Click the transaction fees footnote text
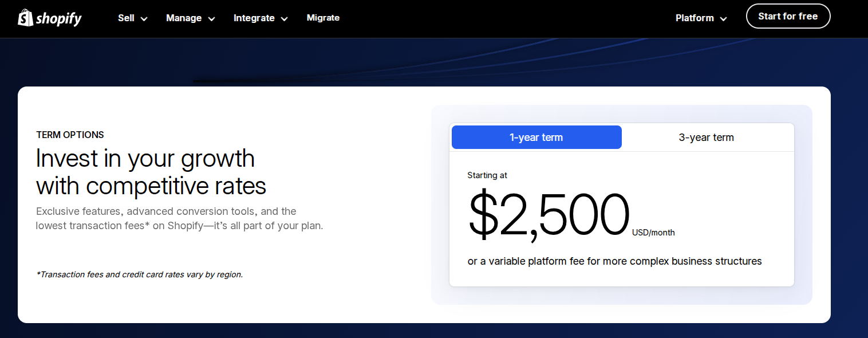 point(140,274)
